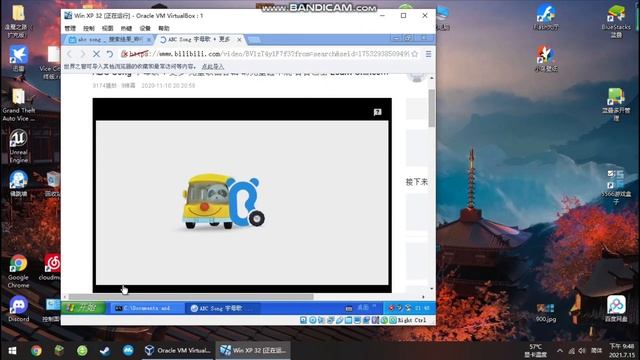This screenshot has height=360, width=640.
Task: Open the 迅雷 desktop shortcut
Action: [18, 58]
